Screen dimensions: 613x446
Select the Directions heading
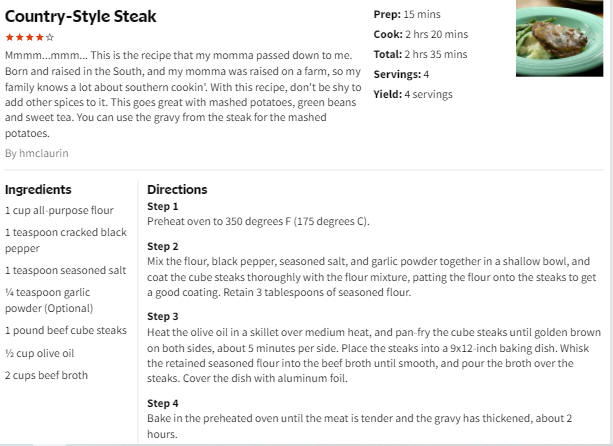177,190
